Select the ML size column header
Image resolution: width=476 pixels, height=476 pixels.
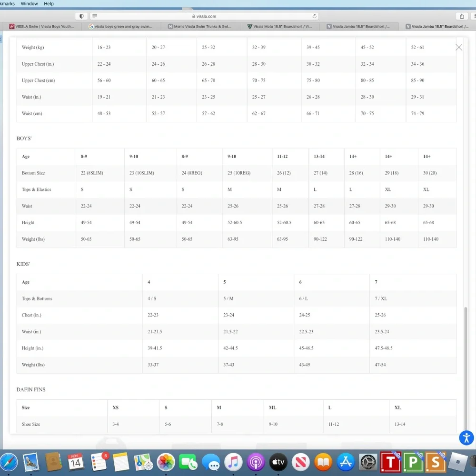click(x=273, y=408)
